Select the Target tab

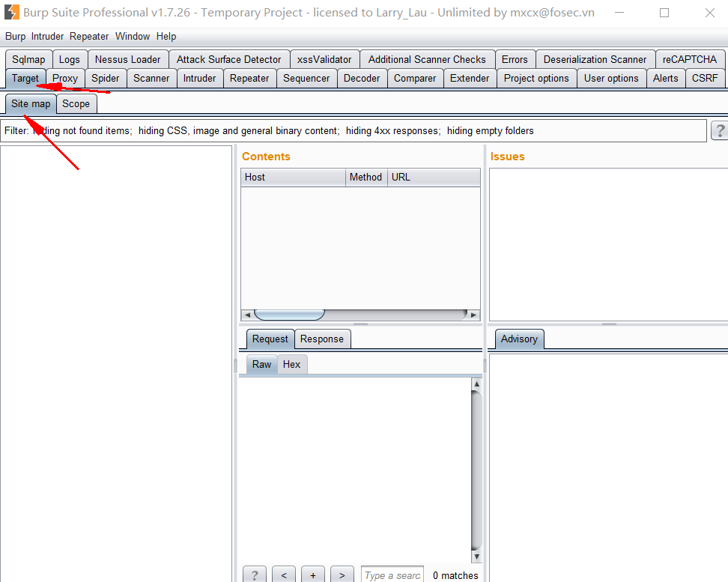25,78
